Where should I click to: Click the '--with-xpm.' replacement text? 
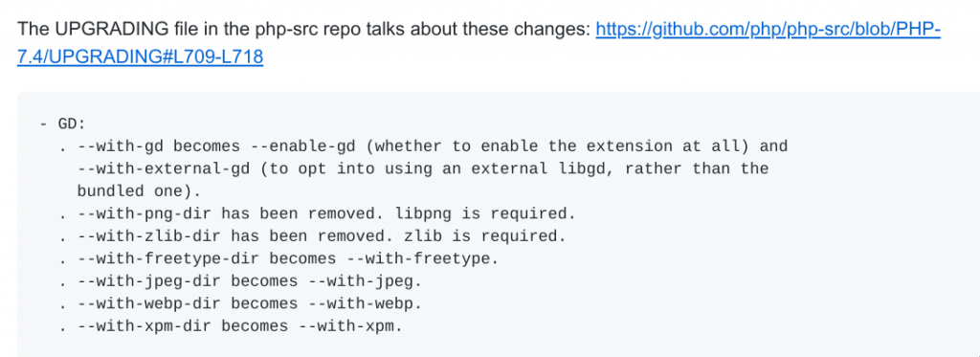pos(350,325)
